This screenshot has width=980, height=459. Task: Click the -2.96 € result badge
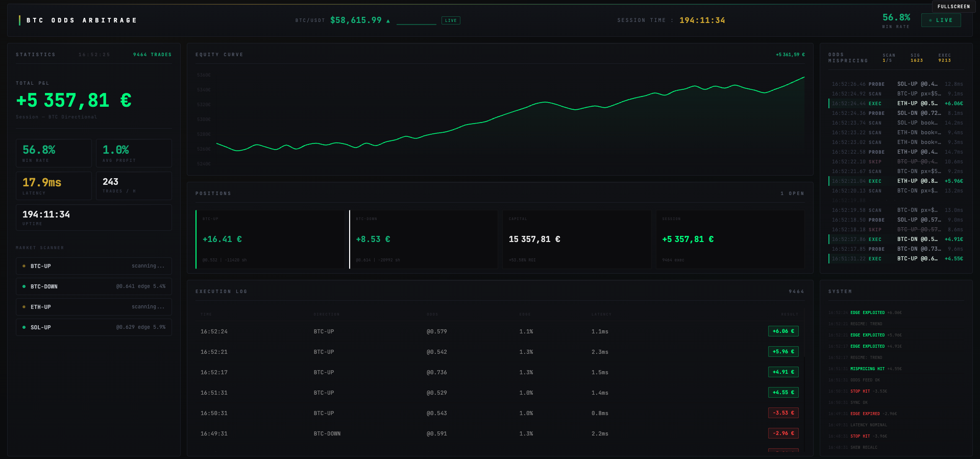point(783,433)
